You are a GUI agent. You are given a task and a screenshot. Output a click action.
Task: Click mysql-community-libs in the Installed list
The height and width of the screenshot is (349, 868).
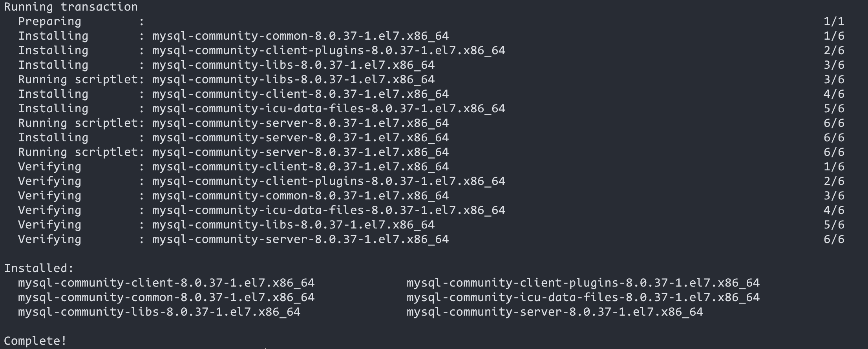pos(159,312)
